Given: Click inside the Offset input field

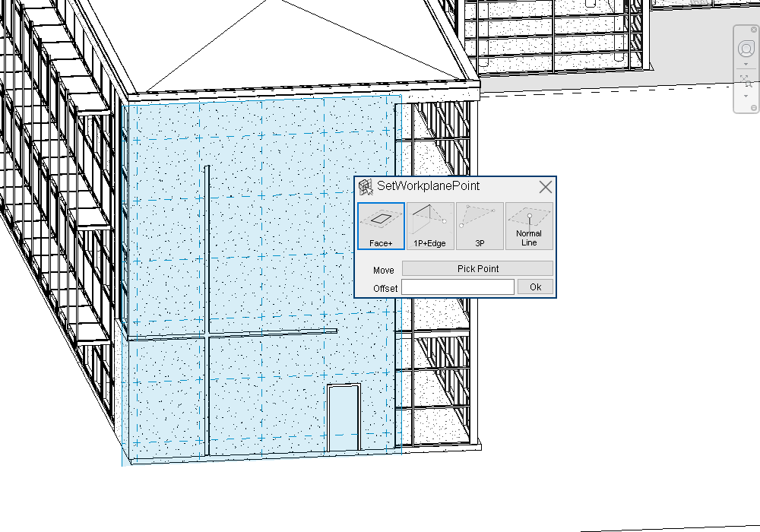Looking at the screenshot, I should point(458,287).
